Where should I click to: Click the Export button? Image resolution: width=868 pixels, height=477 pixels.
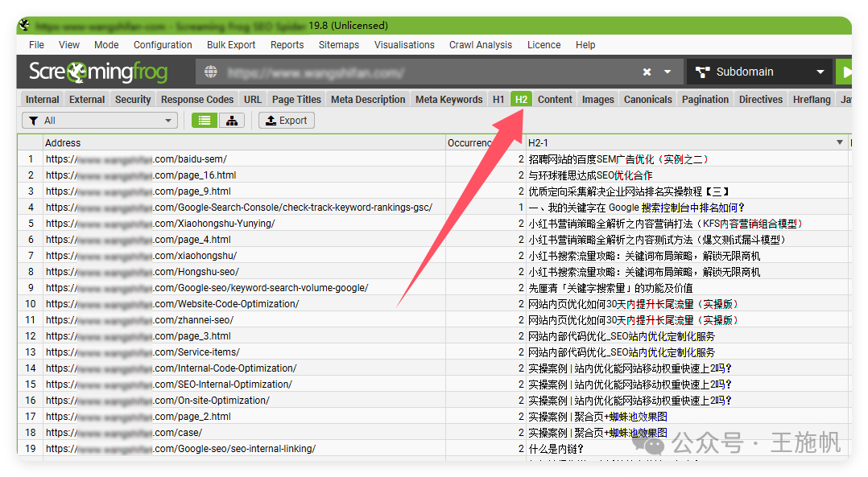tap(286, 121)
